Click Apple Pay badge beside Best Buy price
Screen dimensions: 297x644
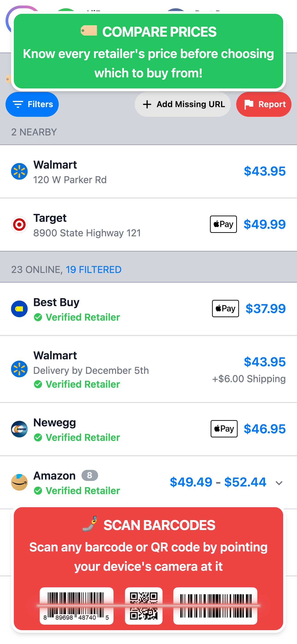225,308
